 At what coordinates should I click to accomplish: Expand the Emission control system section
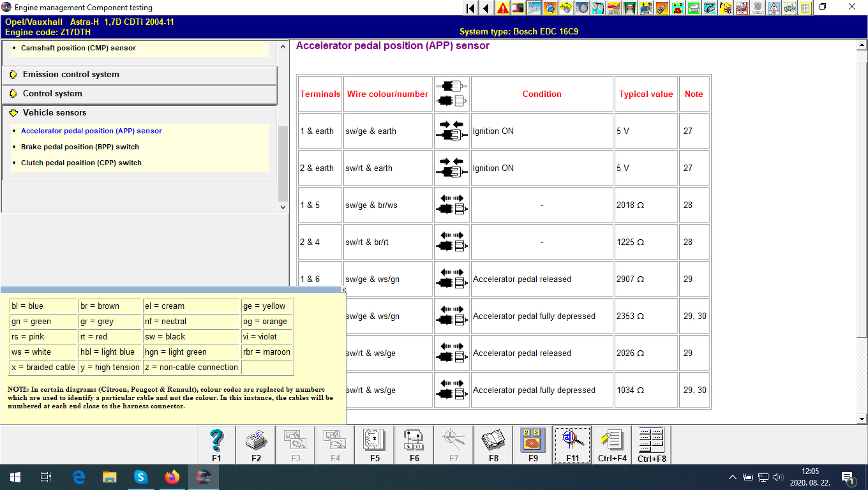[140, 75]
